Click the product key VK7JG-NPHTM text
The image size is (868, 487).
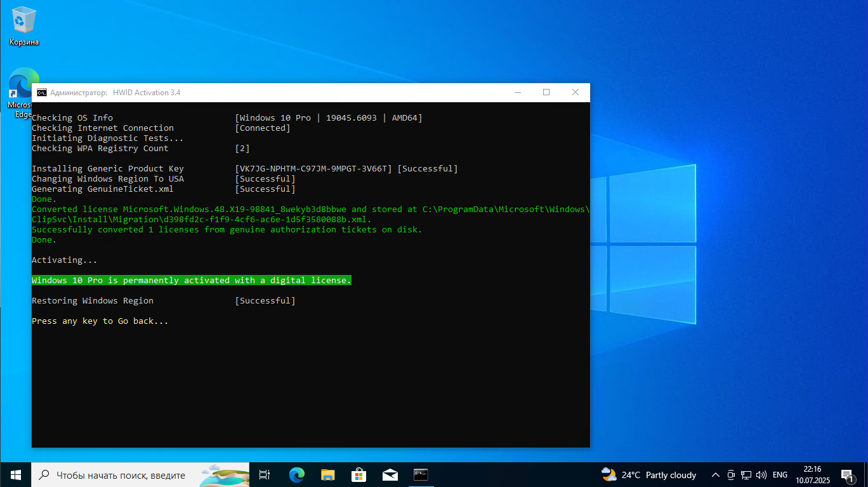(313, 169)
